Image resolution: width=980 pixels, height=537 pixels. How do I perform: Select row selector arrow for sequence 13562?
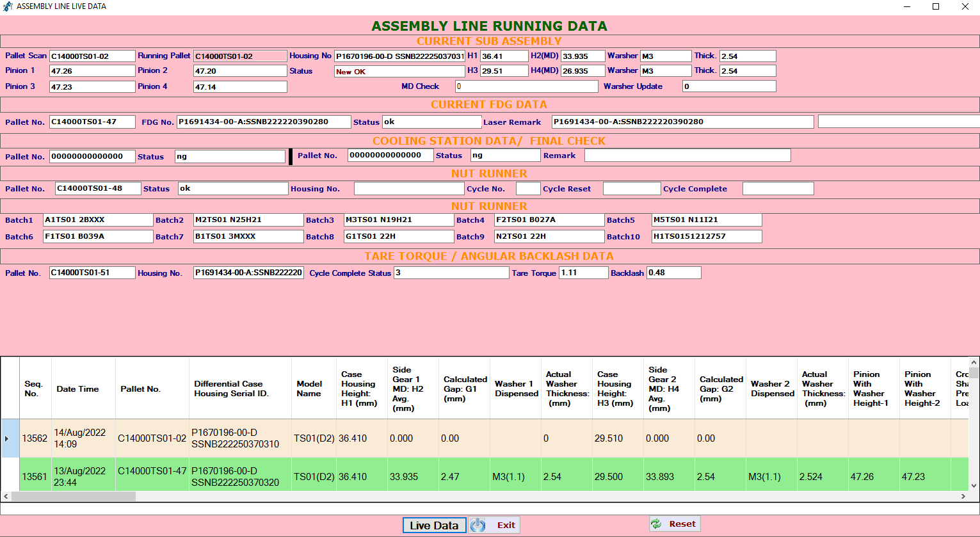tap(10, 438)
